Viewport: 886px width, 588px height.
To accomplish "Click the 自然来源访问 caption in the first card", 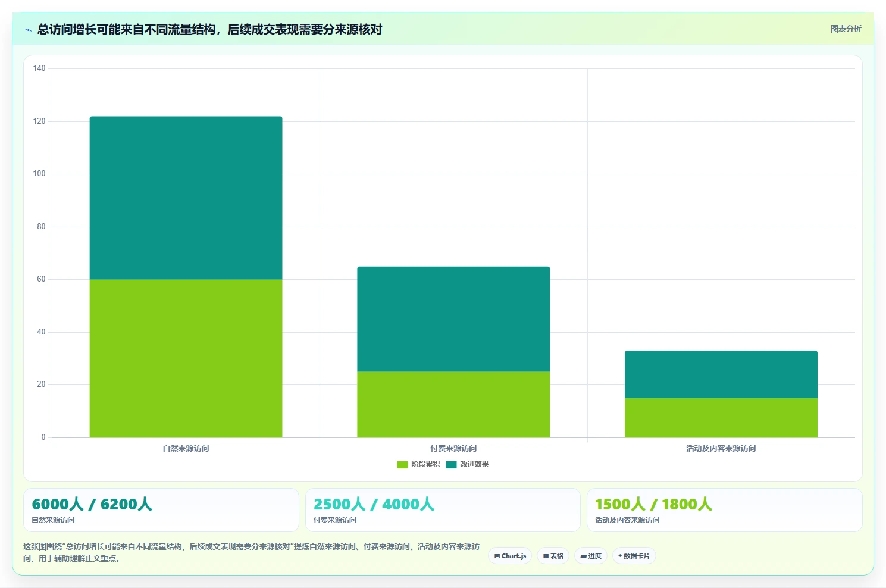I will coord(53,520).
